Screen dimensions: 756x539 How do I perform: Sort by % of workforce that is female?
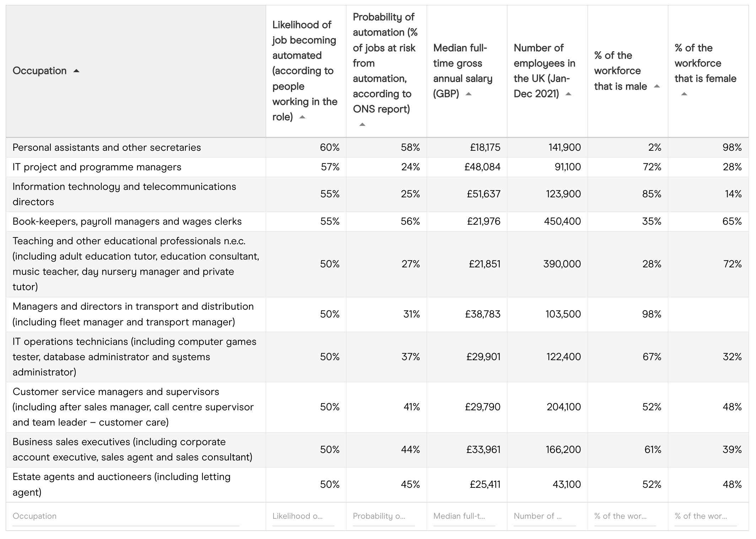(684, 94)
